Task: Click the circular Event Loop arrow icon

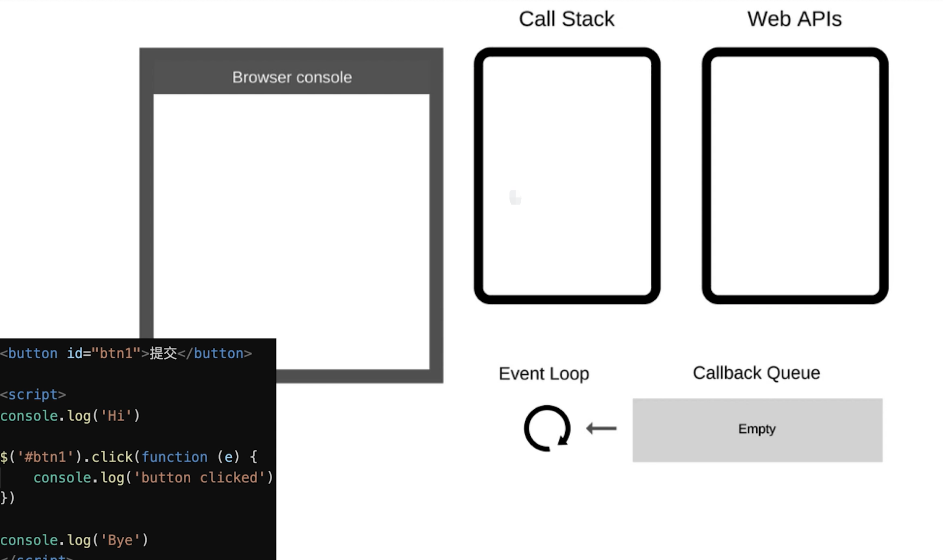Action: click(547, 428)
